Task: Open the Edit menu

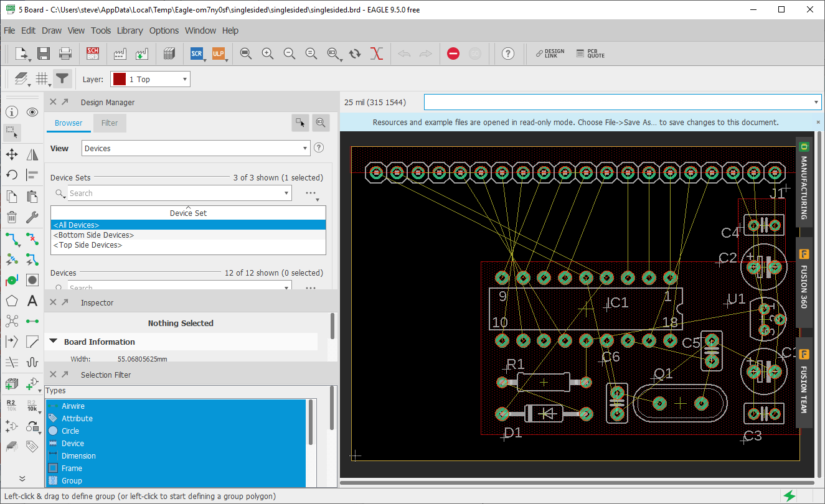Action: point(29,30)
